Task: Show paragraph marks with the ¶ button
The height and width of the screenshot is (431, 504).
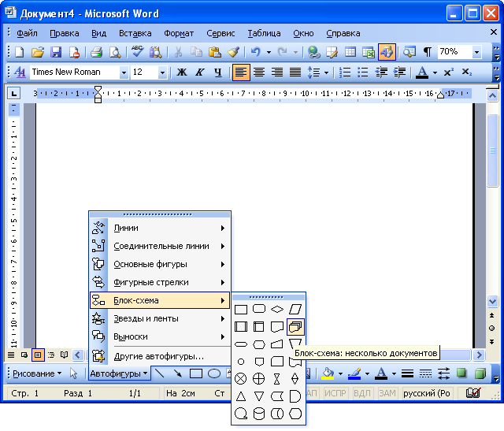Action: (428, 52)
